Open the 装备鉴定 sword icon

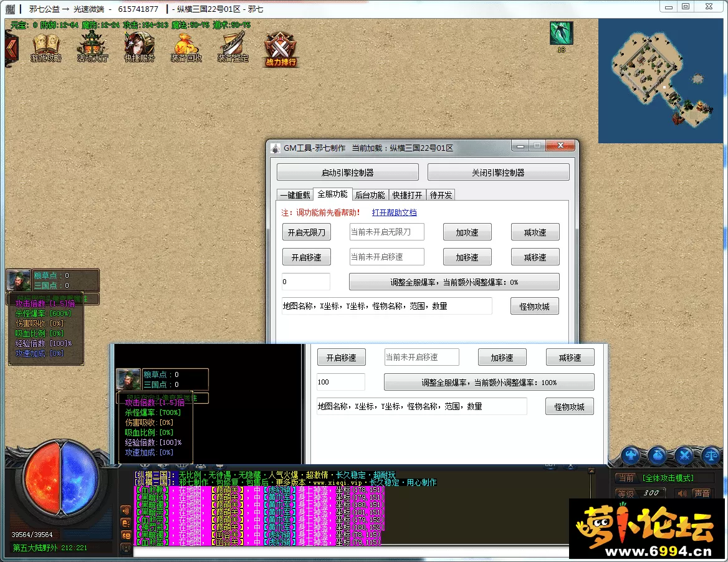[x=233, y=48]
